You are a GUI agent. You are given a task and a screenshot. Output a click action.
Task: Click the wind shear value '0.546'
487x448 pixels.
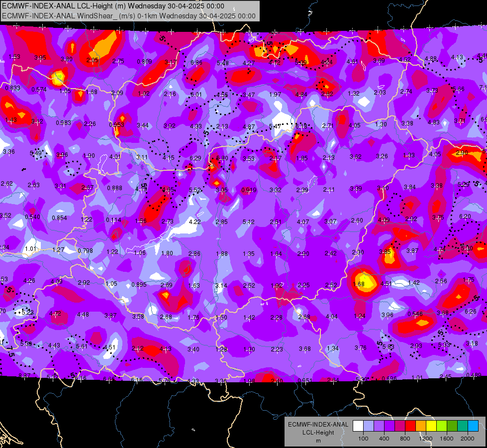(x=415, y=314)
